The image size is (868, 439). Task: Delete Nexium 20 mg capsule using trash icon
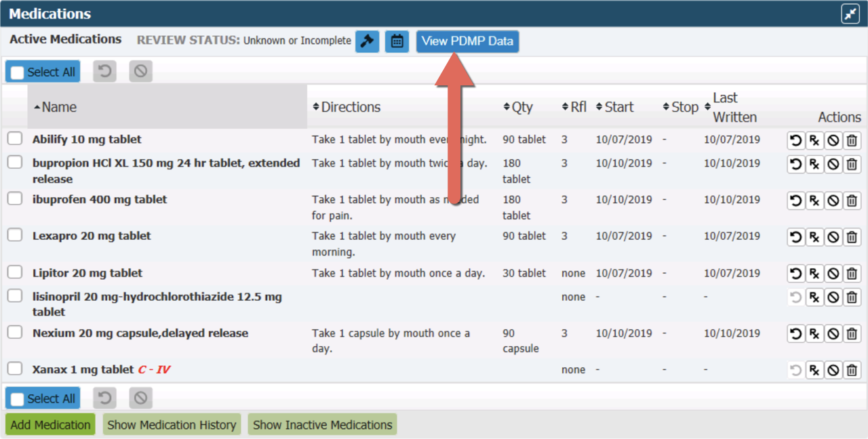click(x=852, y=334)
